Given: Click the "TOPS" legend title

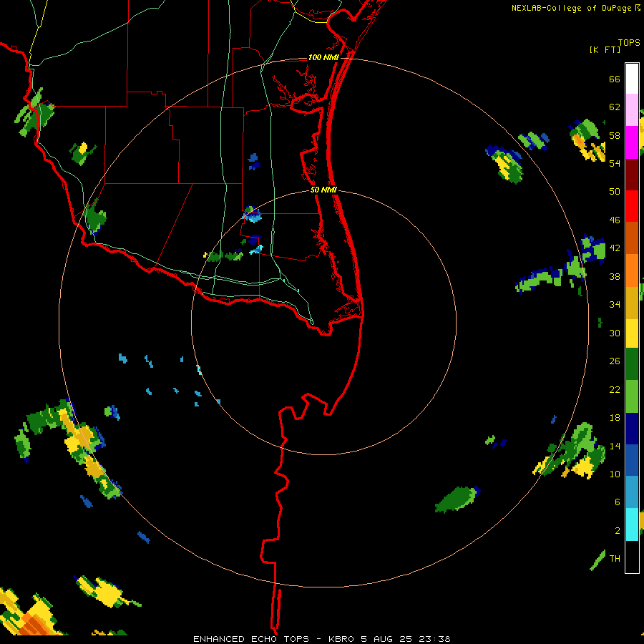Looking at the screenshot, I should 629,42.
